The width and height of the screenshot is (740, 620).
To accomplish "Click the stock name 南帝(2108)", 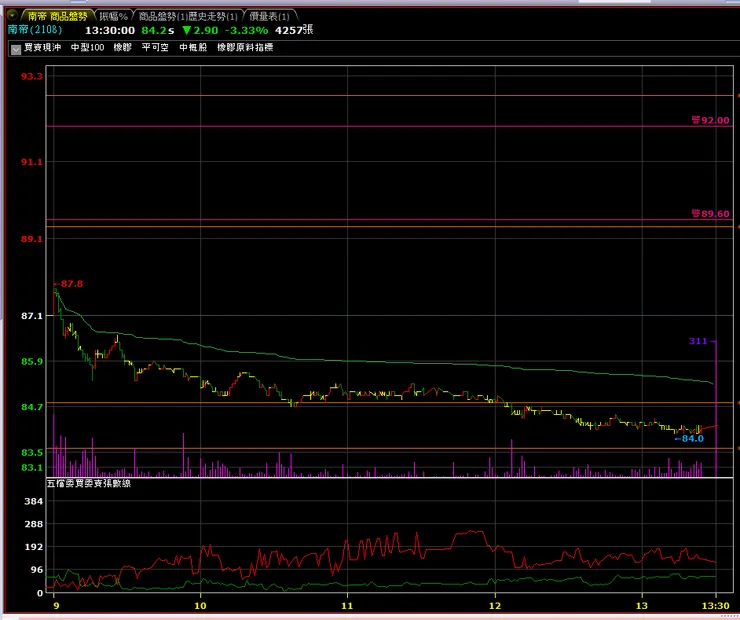I will pyautogui.click(x=35, y=30).
